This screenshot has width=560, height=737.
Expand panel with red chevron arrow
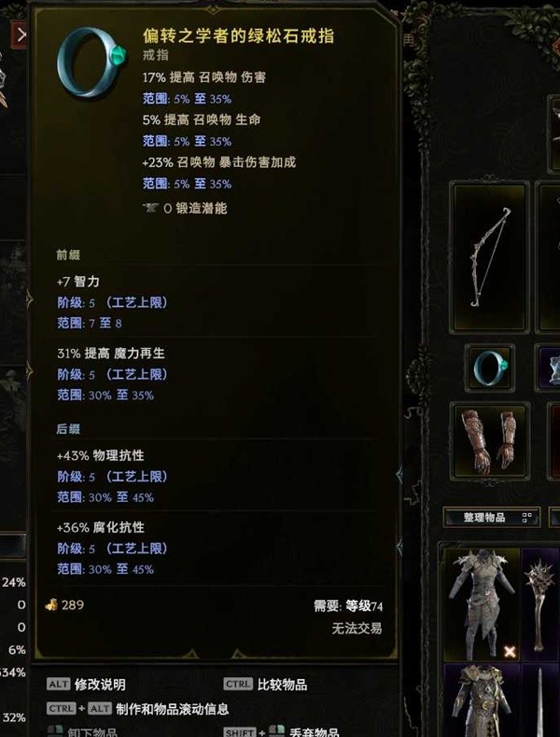pos(20,35)
